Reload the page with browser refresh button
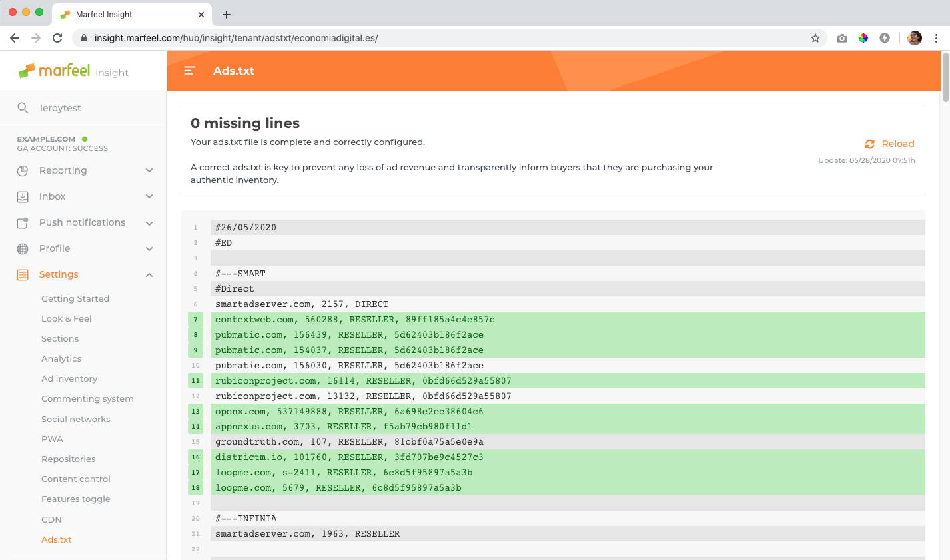The width and height of the screenshot is (950, 560). (57, 38)
